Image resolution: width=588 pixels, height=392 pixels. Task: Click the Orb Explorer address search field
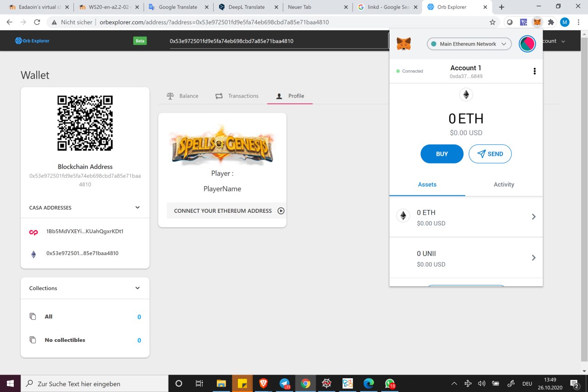click(279, 41)
